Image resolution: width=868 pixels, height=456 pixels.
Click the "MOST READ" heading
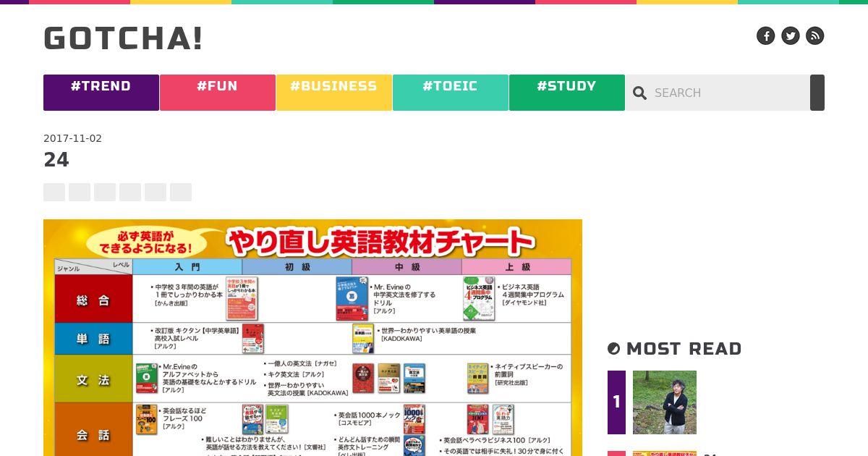point(684,349)
